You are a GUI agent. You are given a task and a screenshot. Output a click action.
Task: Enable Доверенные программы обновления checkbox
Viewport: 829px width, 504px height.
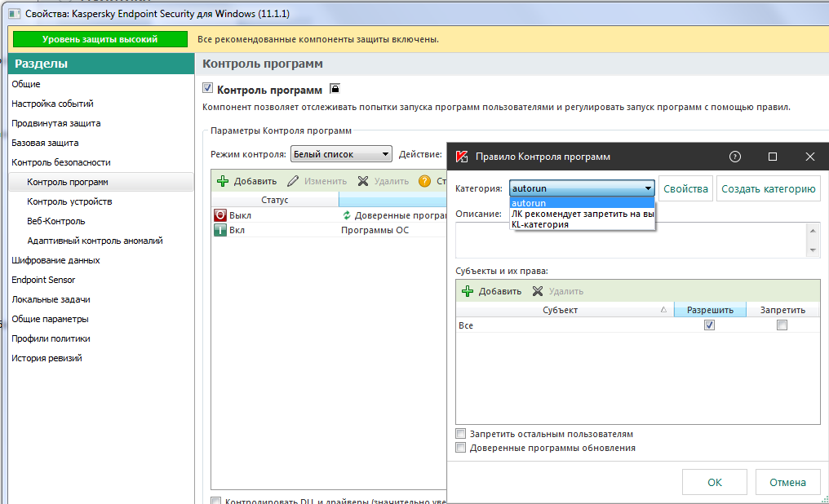pos(461,448)
